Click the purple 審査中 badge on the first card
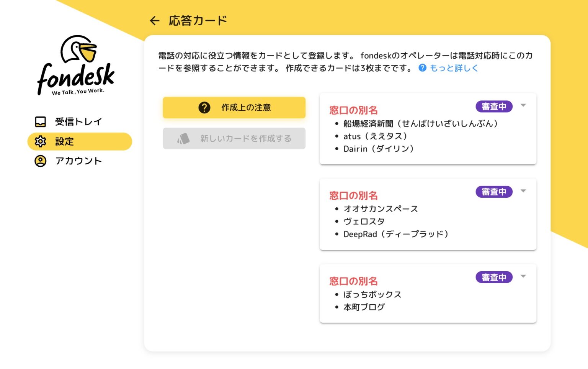The image size is (588, 369). click(494, 106)
